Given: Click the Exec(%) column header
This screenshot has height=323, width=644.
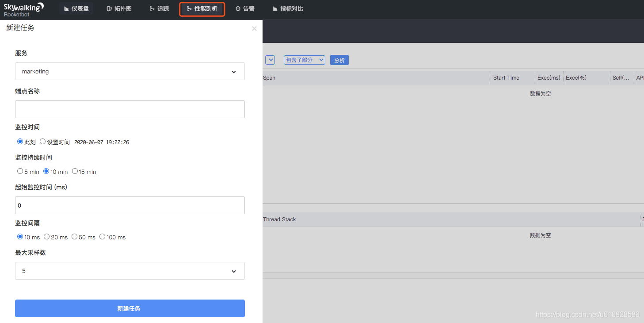Looking at the screenshot, I should click(x=576, y=78).
